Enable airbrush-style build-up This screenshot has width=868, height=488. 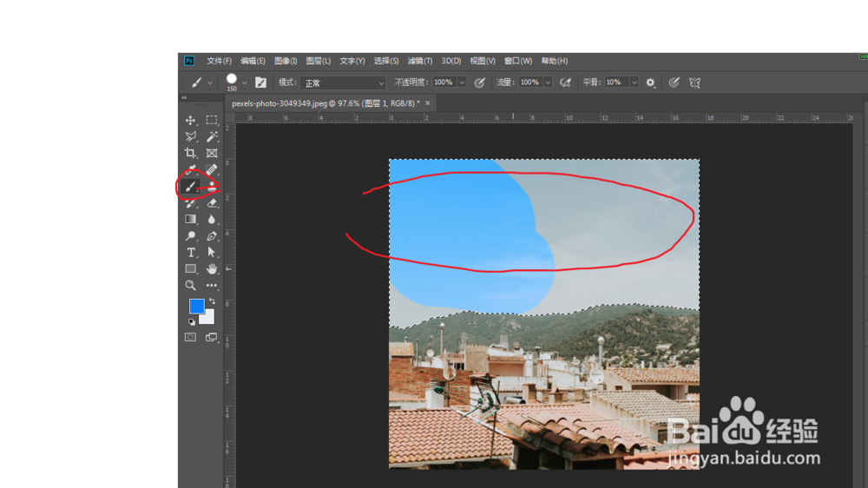(x=565, y=82)
